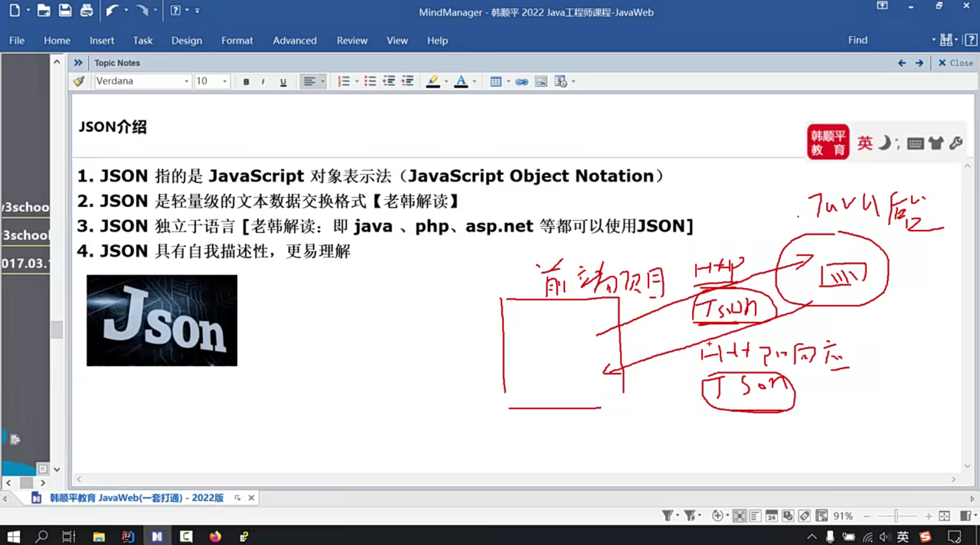Click the Find box in ribbon
980x545 pixels.
(888, 40)
